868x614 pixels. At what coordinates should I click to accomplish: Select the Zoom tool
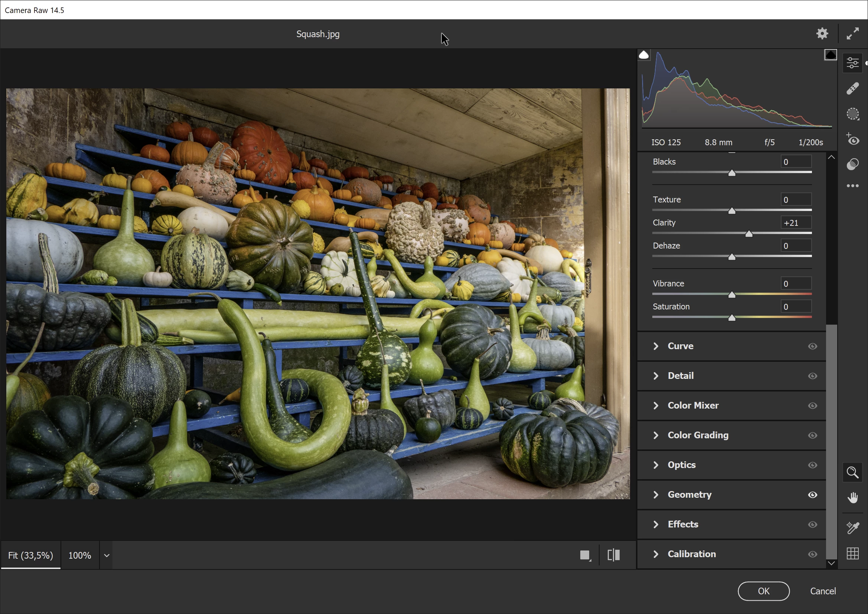852,472
